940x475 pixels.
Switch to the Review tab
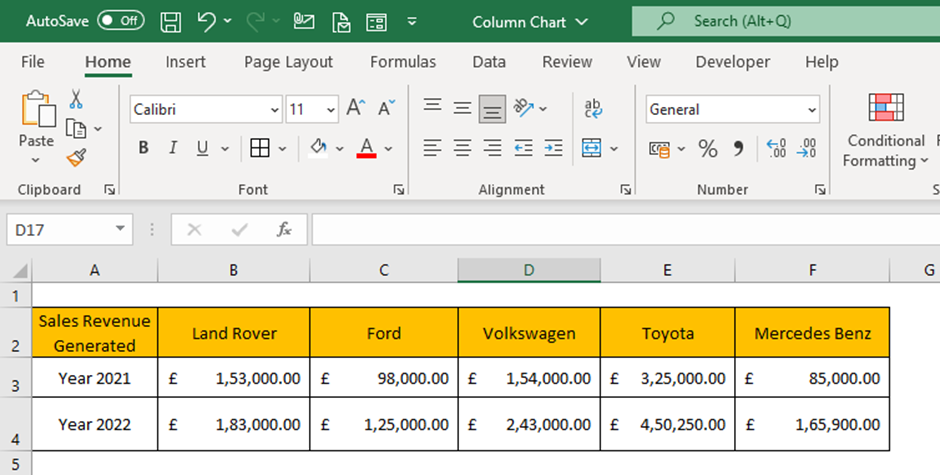click(x=567, y=62)
